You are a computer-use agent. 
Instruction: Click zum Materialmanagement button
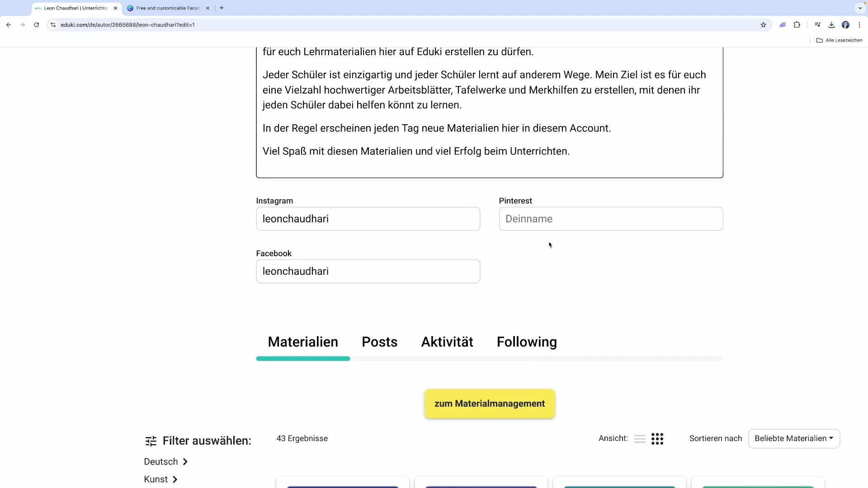click(x=490, y=404)
